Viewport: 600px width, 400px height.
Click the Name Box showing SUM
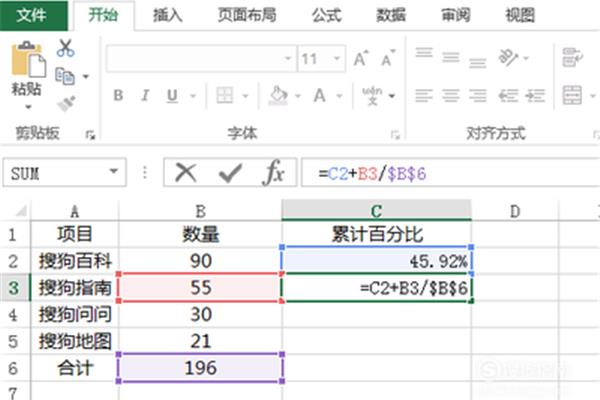pos(64,173)
